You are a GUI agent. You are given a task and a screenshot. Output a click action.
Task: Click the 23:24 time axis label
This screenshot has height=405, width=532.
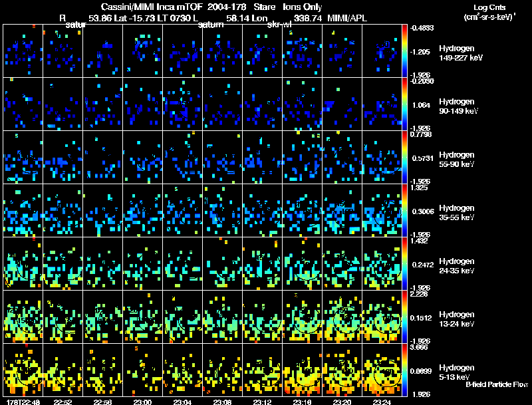(382, 402)
